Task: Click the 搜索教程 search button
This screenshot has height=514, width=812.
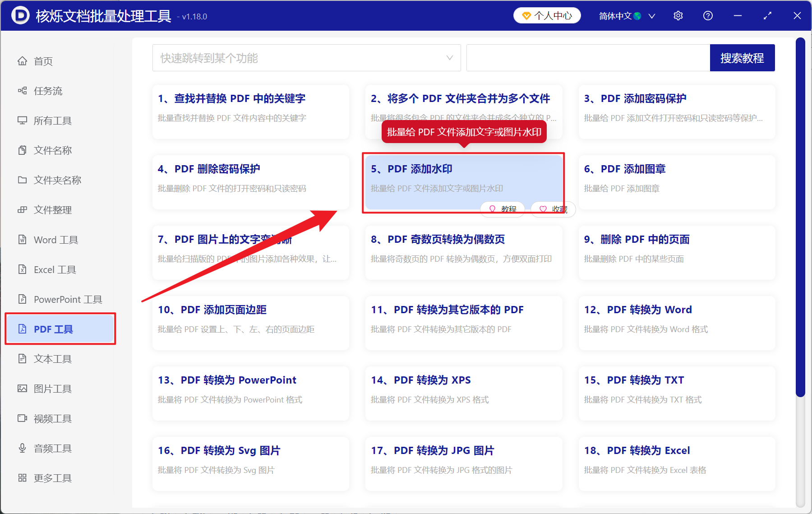Action: (742, 58)
